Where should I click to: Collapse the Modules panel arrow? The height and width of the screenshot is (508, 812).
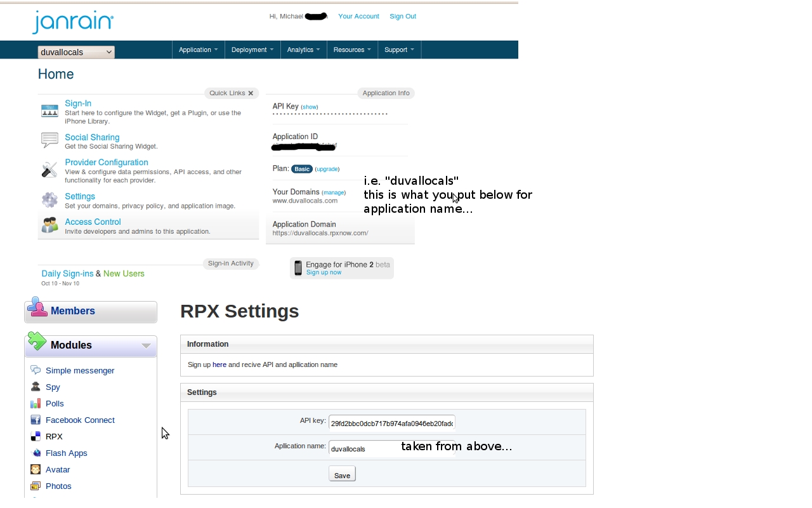[146, 346]
